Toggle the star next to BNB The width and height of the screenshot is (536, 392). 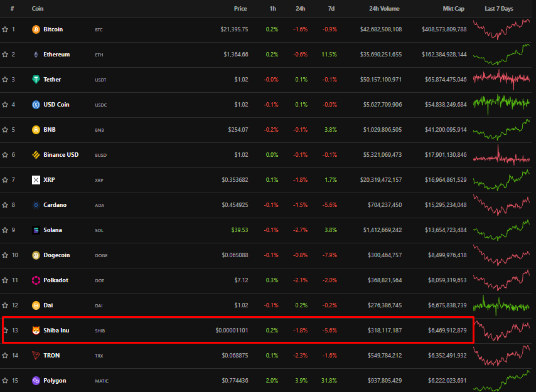tap(5, 130)
